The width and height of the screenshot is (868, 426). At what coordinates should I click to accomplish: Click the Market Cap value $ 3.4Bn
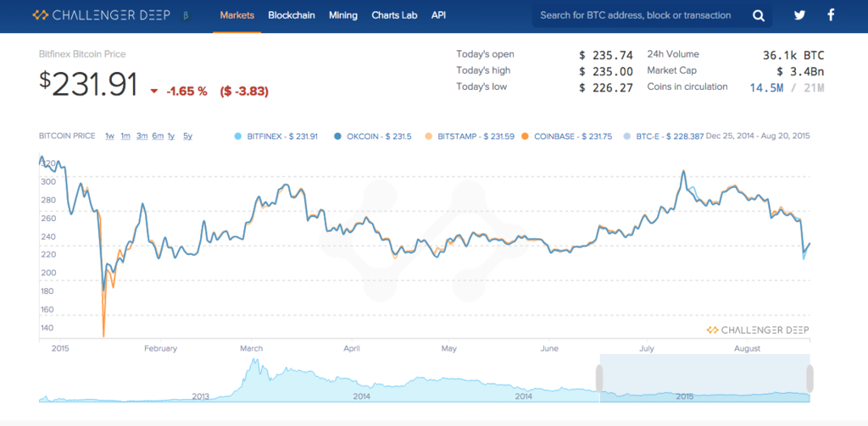[800, 71]
